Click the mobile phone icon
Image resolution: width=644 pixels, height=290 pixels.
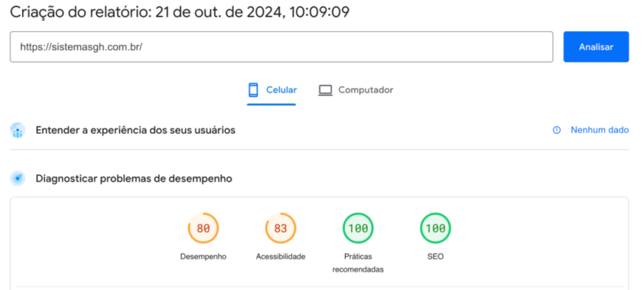(253, 90)
